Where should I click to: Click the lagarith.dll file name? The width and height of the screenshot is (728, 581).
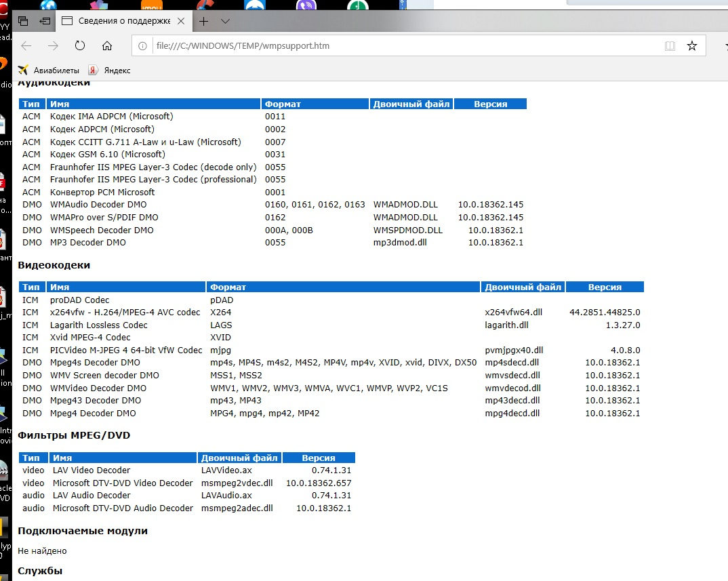(x=506, y=325)
